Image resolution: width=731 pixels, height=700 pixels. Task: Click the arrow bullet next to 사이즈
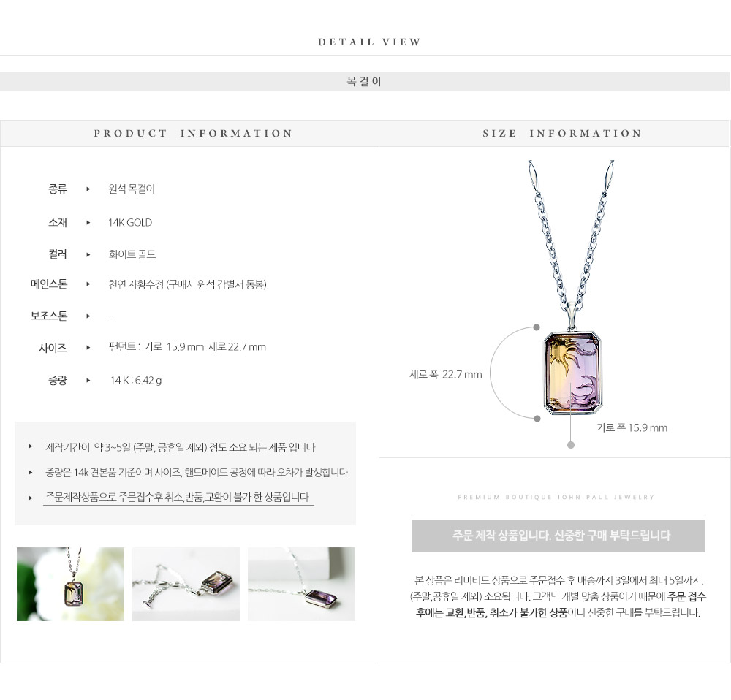pyautogui.click(x=88, y=347)
